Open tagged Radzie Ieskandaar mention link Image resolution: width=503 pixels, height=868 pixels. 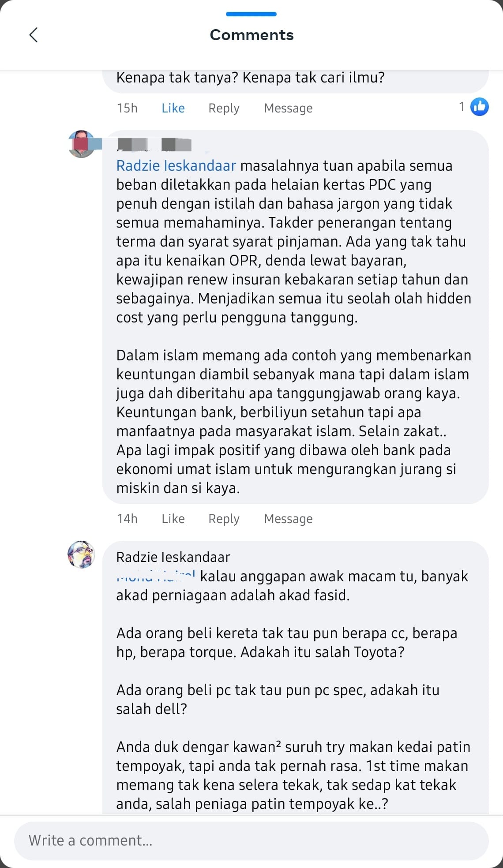[176, 166]
